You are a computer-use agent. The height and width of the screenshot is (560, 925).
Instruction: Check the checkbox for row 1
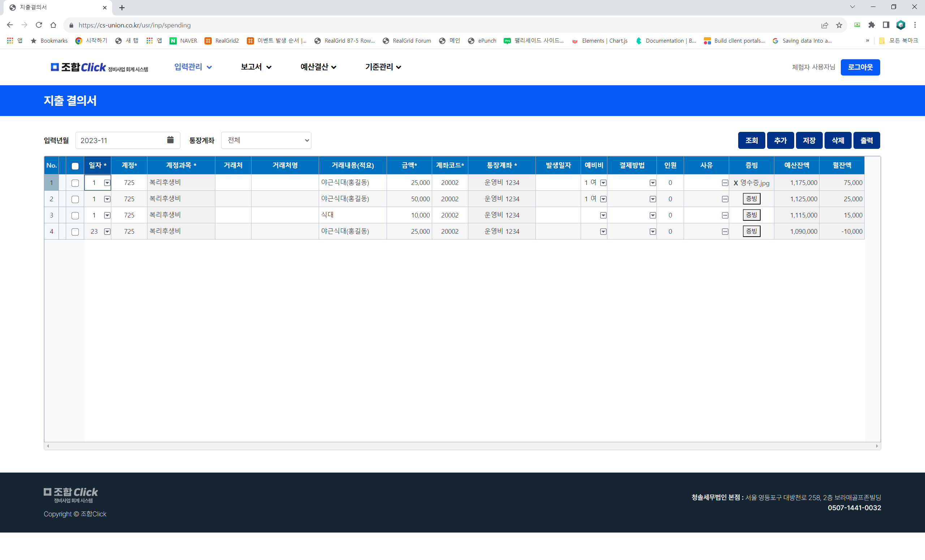click(x=75, y=183)
